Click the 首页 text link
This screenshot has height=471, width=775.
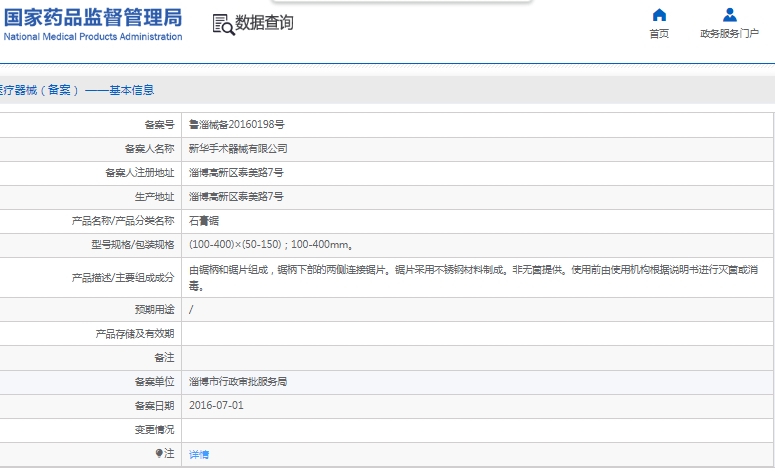[x=659, y=34]
